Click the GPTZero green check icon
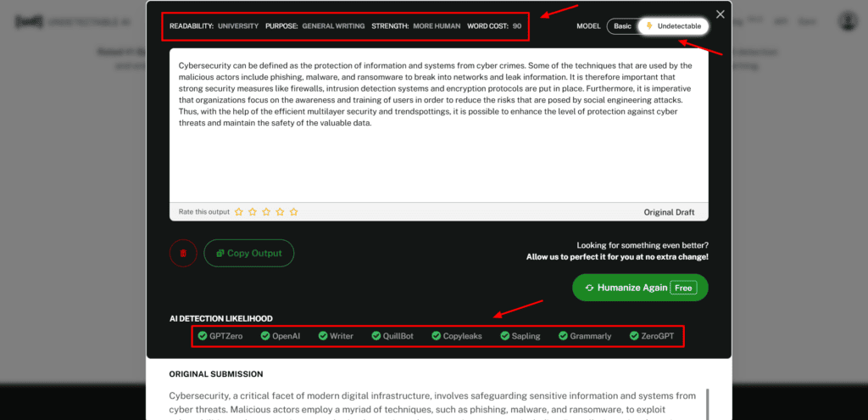 203,336
